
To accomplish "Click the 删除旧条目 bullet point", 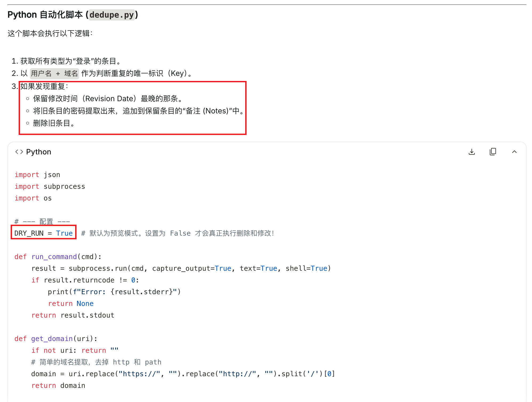I will tap(54, 123).
